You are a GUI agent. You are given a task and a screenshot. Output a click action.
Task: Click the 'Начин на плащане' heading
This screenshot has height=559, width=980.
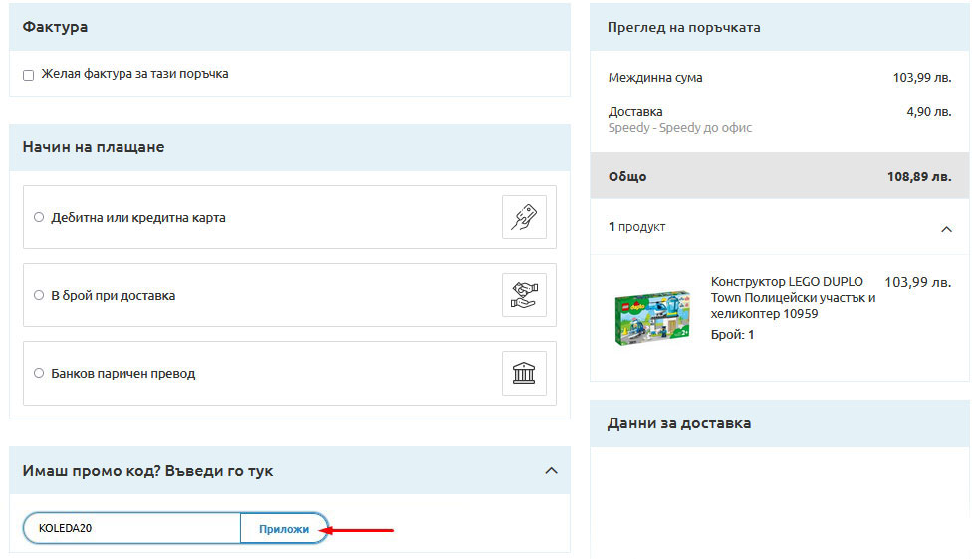(x=94, y=147)
